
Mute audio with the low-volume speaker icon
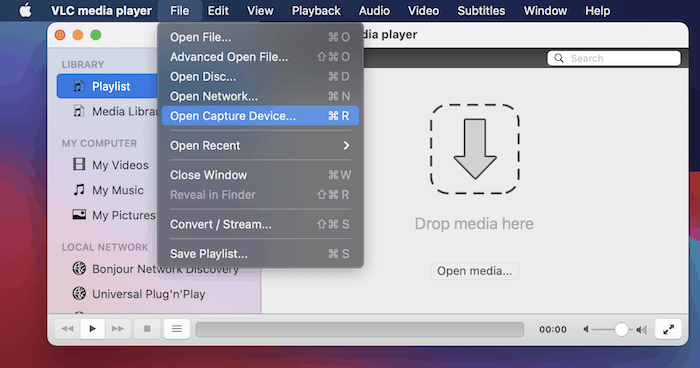coord(586,329)
